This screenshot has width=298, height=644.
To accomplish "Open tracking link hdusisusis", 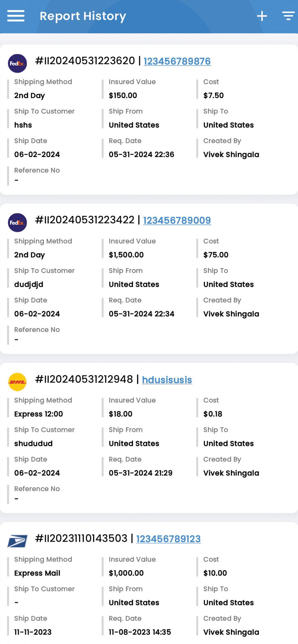I will click(167, 380).
